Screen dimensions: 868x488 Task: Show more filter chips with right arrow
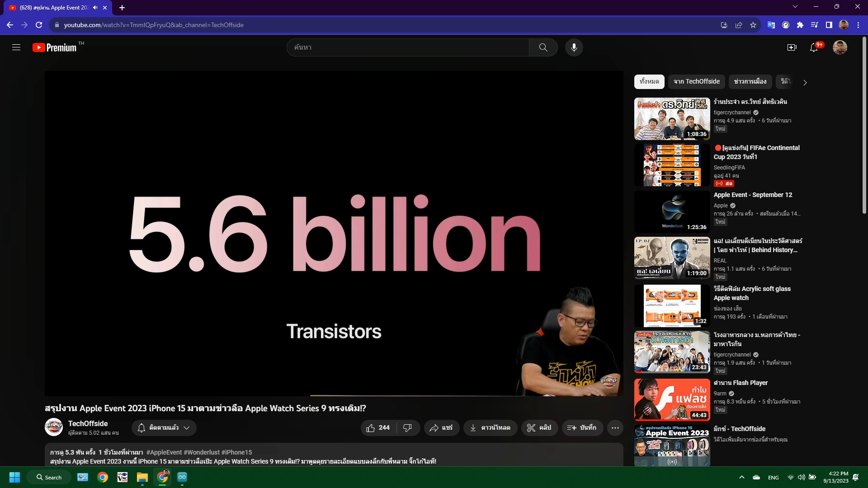coord(805,82)
